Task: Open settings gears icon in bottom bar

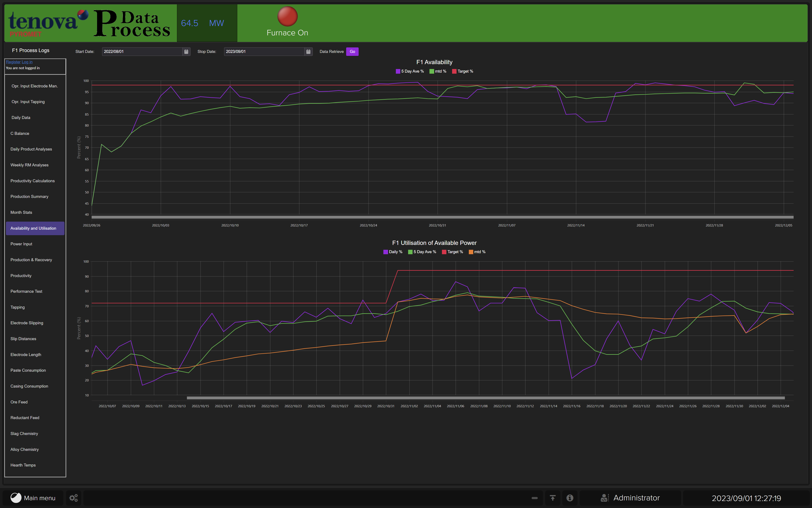Action: 74,498
